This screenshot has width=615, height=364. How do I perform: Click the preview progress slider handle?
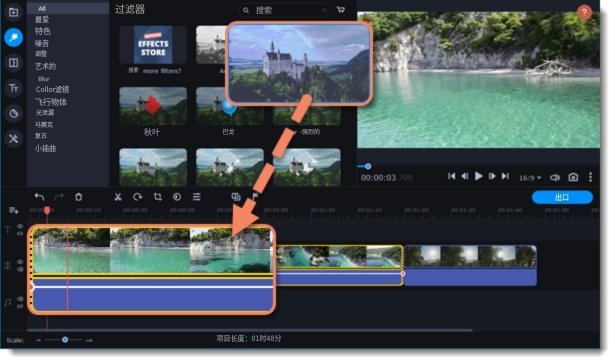click(368, 166)
